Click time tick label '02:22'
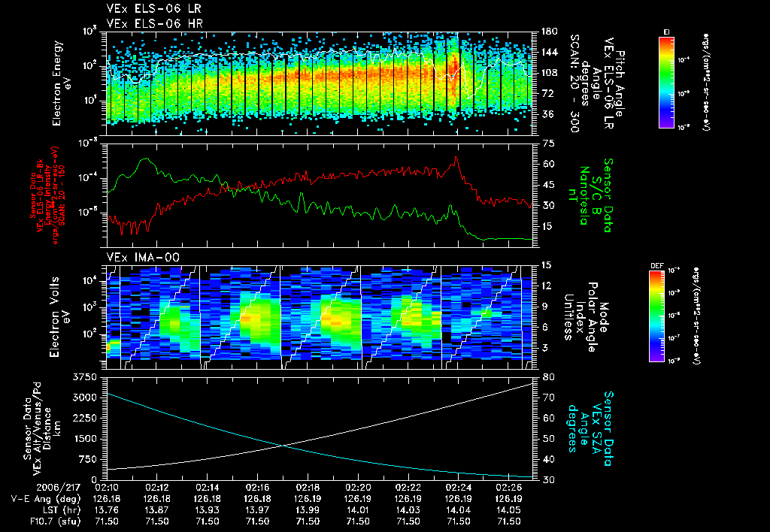 click(408, 488)
